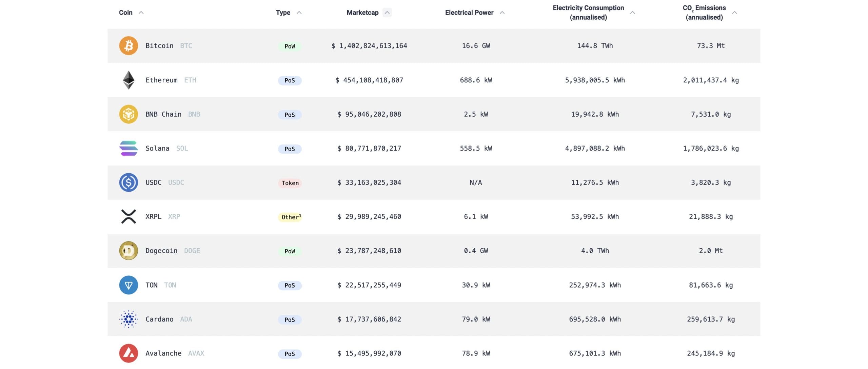
Task: Click the Solana striped logo icon
Action: click(129, 149)
